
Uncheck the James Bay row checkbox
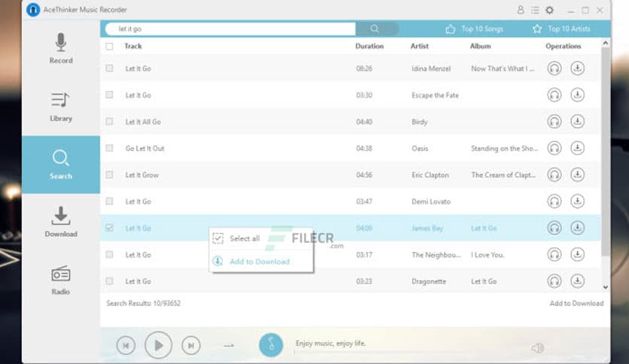coord(109,228)
